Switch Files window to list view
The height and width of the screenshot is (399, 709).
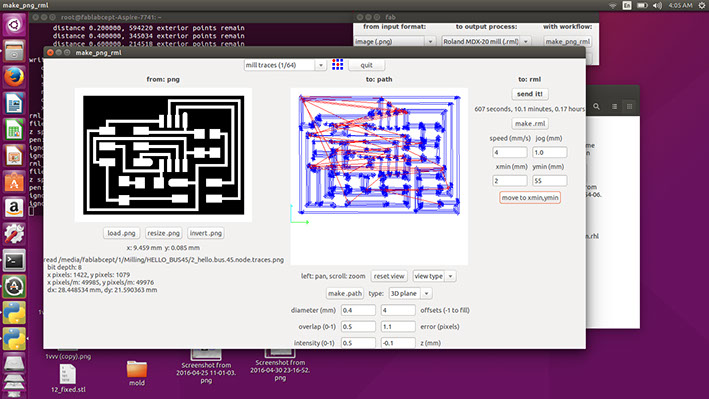[x=614, y=107]
